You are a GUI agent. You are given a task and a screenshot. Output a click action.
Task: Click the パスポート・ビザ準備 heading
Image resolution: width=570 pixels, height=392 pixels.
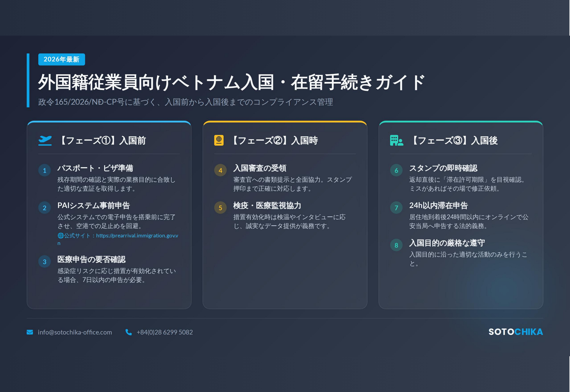[95, 168]
